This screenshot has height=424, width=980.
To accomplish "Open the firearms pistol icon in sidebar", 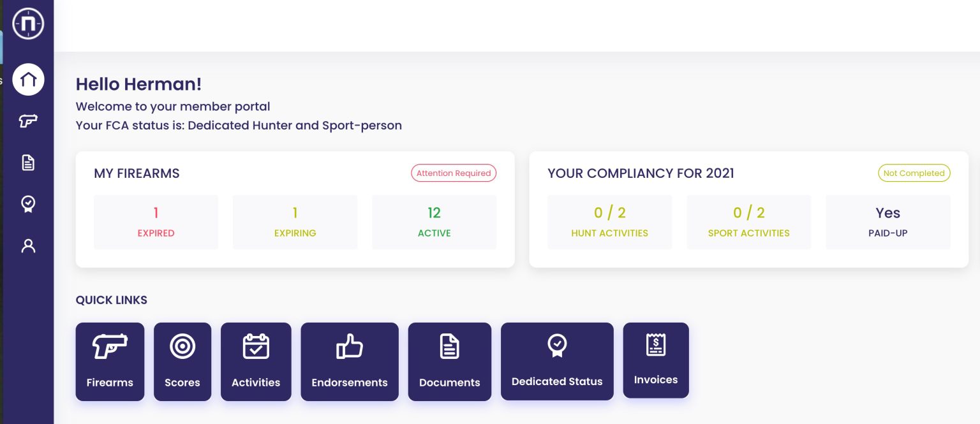I will pos(28,121).
